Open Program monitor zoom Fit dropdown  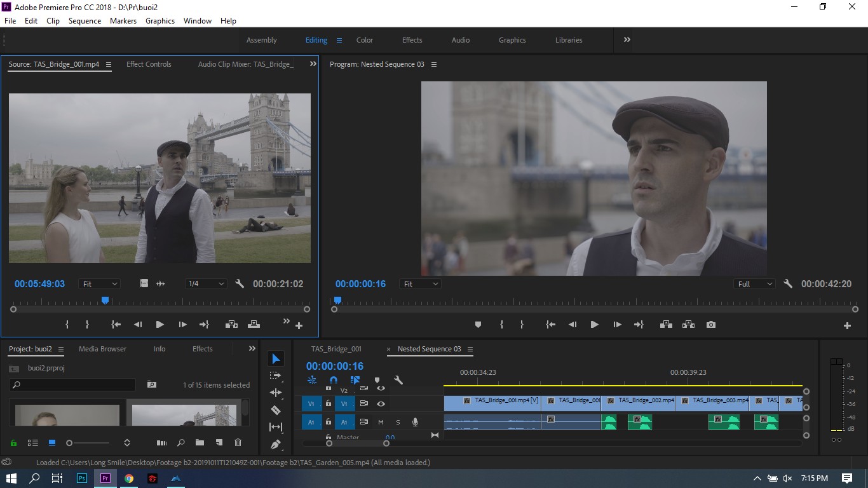tap(421, 284)
